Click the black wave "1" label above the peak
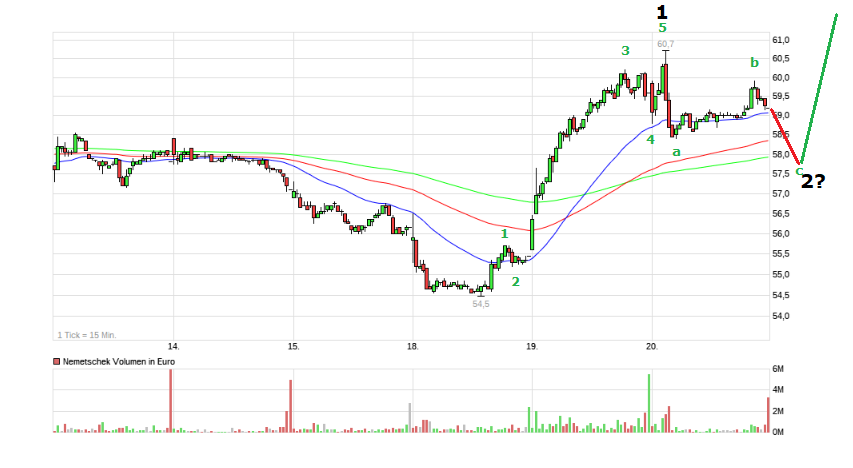This screenshot has width=853, height=468. point(661,12)
